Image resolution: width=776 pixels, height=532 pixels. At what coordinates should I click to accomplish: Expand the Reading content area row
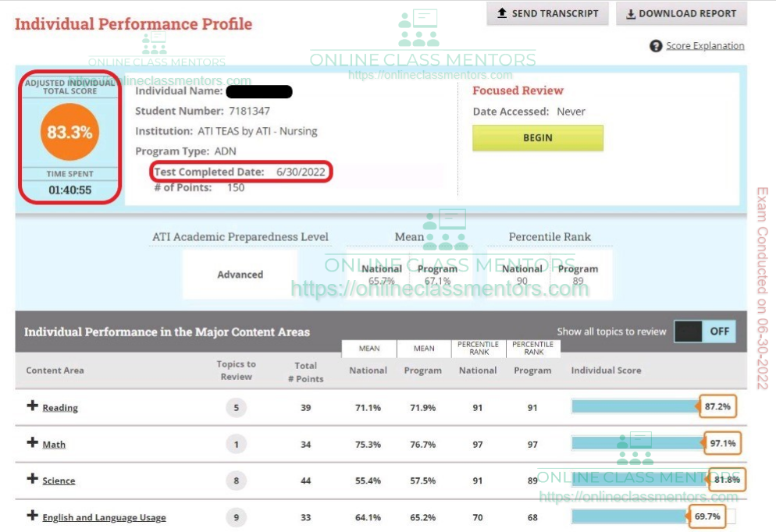32,406
